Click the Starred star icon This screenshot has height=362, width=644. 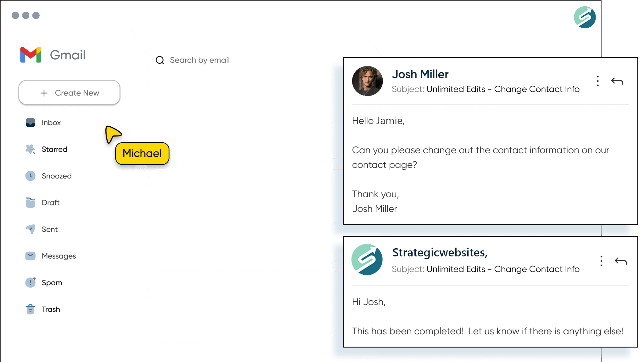click(30, 149)
